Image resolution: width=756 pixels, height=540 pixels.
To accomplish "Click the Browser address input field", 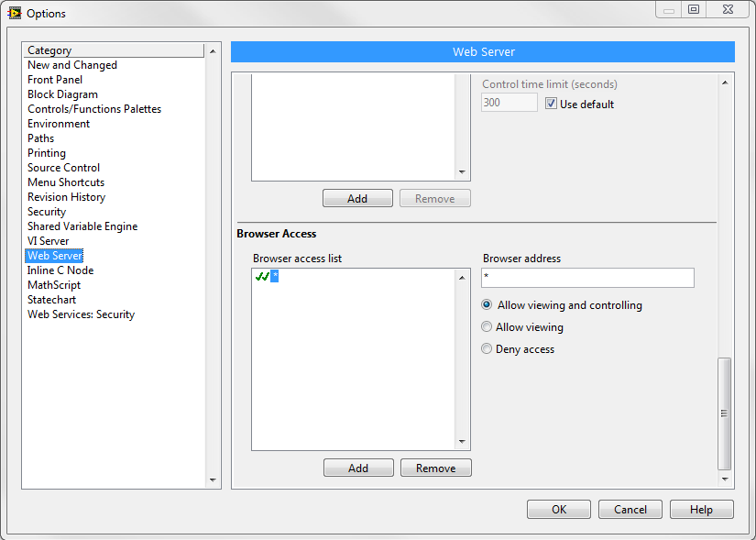I will [x=587, y=277].
